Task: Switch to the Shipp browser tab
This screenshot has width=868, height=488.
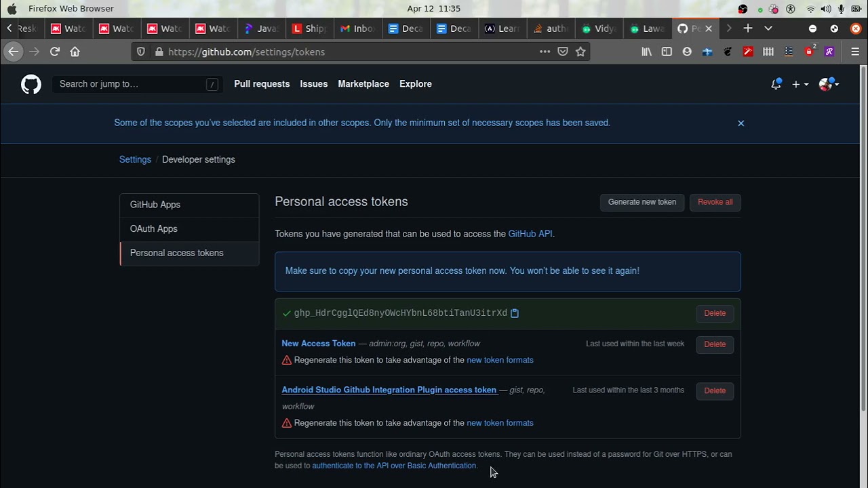Action: point(309,28)
